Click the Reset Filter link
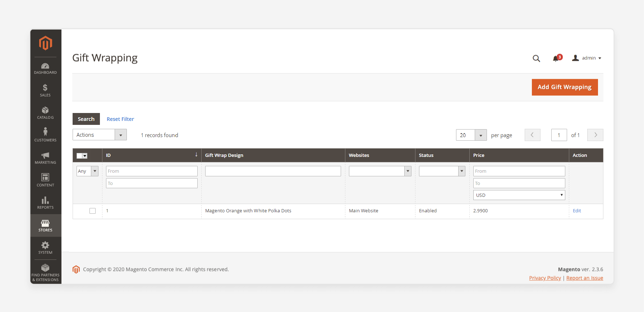644x312 pixels. pyautogui.click(x=120, y=119)
